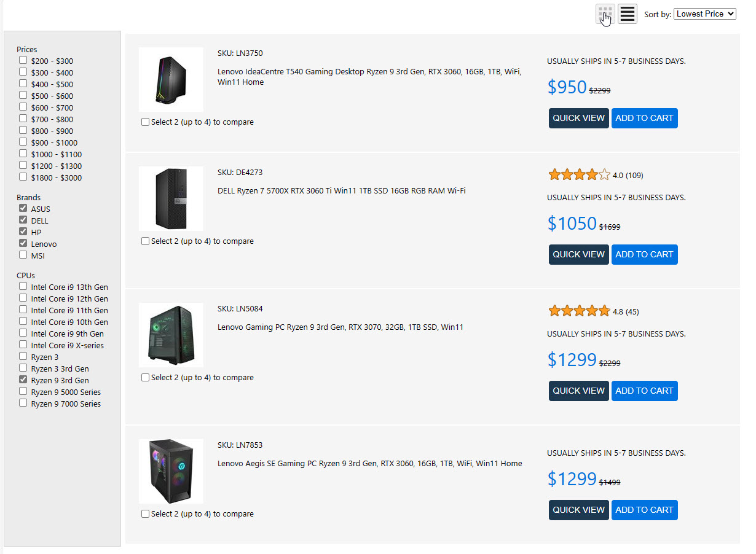
Task: Switch to grid view layout
Action: (605, 14)
